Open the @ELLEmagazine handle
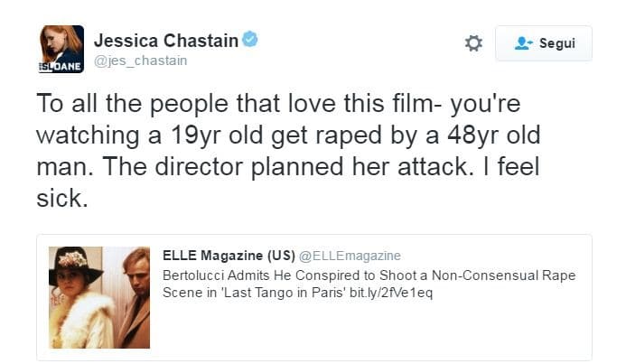Screen dimensions: 626x364 [x=350, y=256]
